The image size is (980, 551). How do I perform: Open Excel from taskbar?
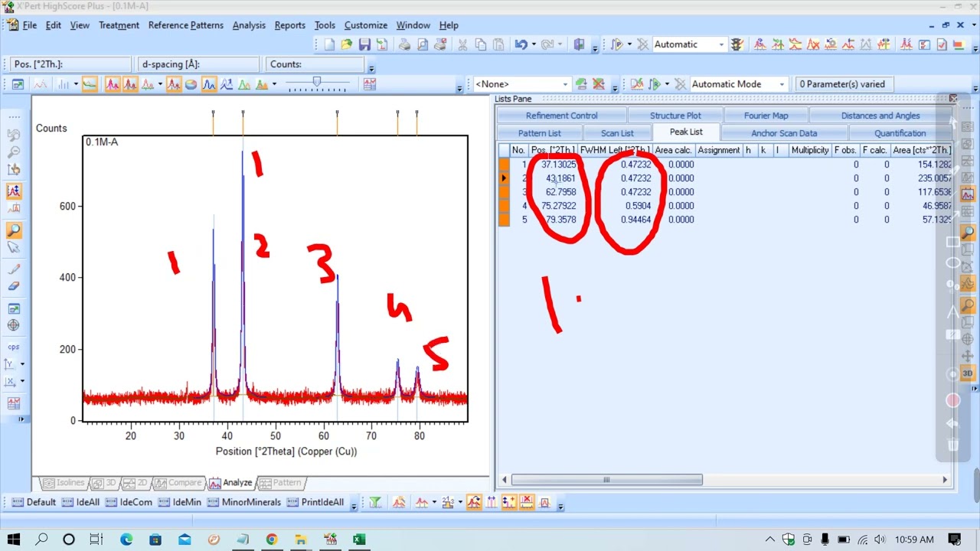coord(359,540)
